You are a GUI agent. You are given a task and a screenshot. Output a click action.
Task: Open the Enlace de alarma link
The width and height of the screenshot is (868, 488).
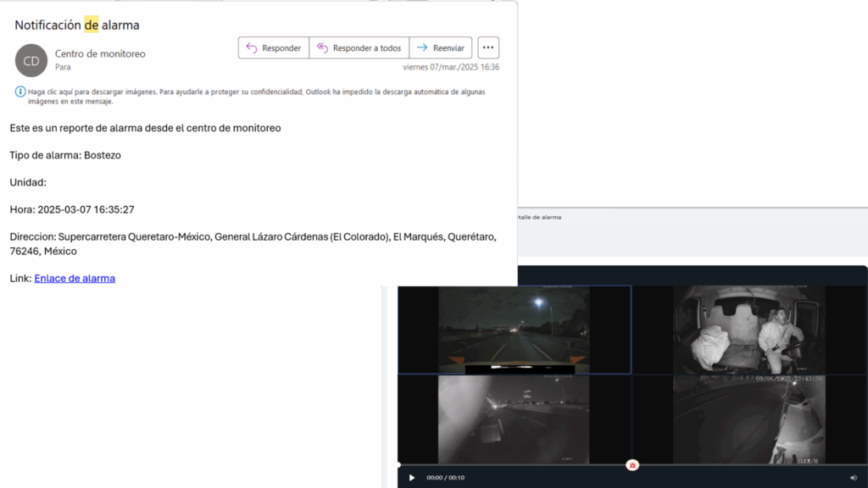pos(75,278)
